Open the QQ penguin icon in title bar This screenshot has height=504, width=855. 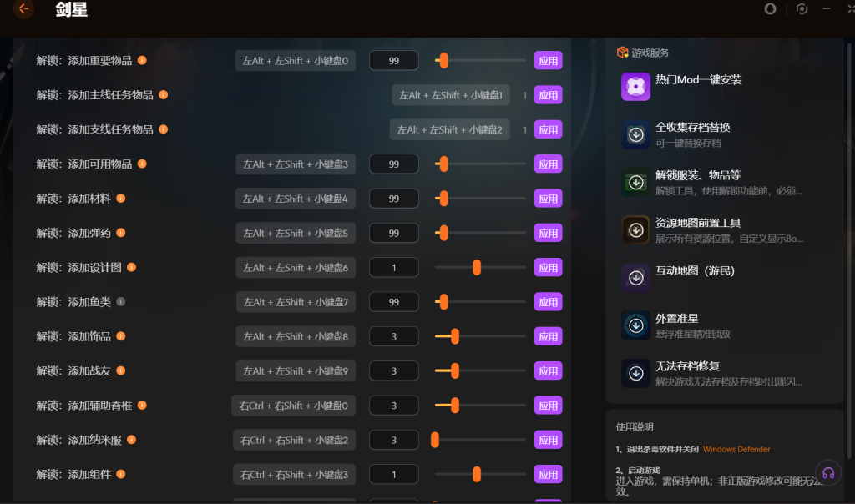pos(770,9)
